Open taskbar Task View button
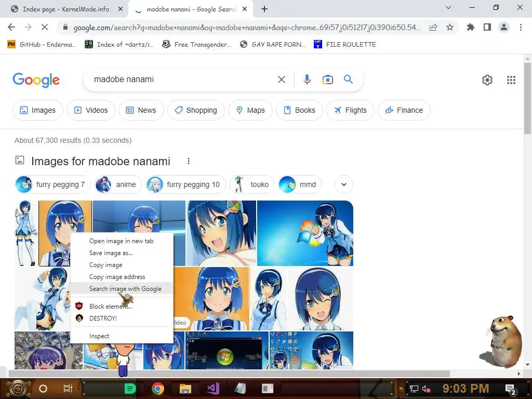 68,389
